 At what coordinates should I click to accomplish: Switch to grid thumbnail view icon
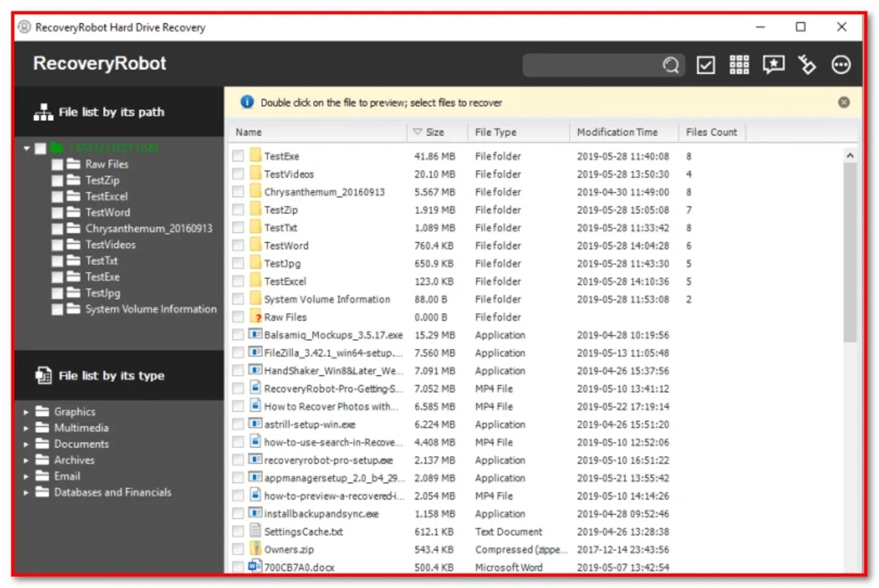[x=739, y=65]
